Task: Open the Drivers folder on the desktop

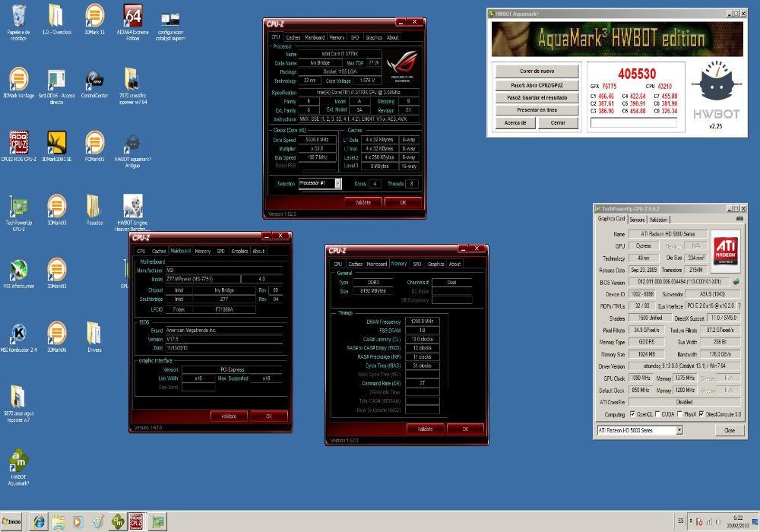Action: [x=94, y=336]
